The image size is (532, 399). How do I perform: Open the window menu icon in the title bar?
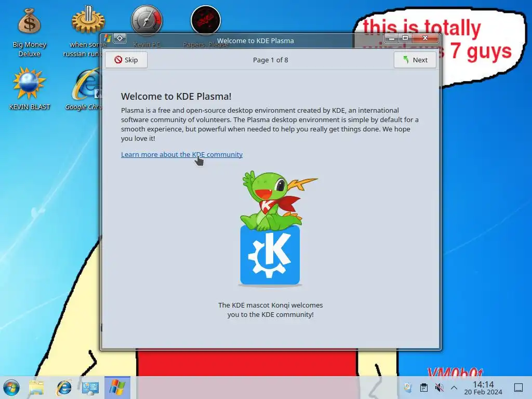point(108,38)
